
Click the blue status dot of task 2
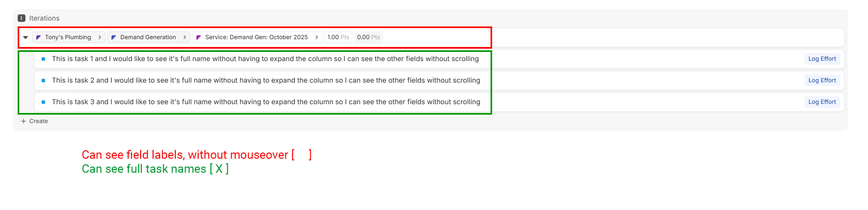(x=43, y=80)
